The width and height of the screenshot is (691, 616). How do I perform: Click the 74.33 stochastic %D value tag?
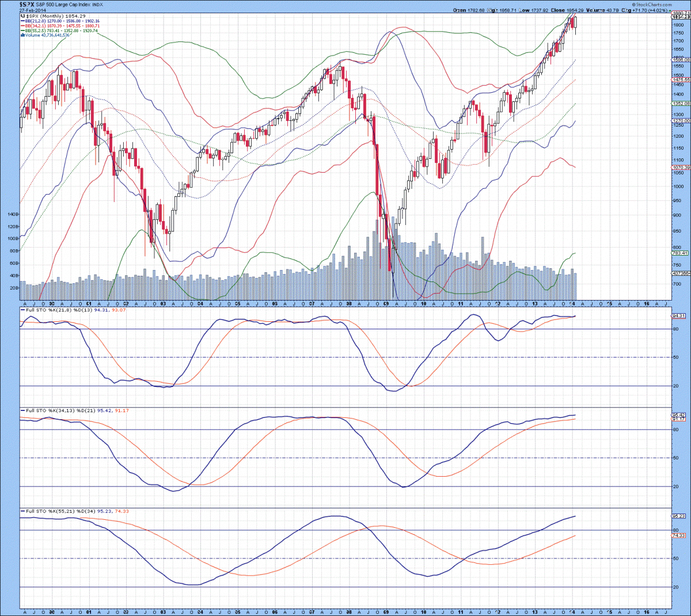pos(678,535)
